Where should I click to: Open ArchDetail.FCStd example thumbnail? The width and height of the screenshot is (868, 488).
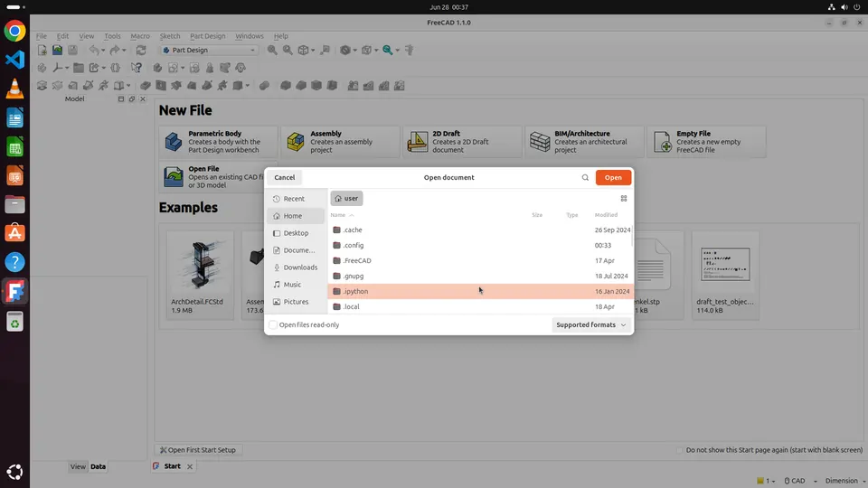point(201,275)
